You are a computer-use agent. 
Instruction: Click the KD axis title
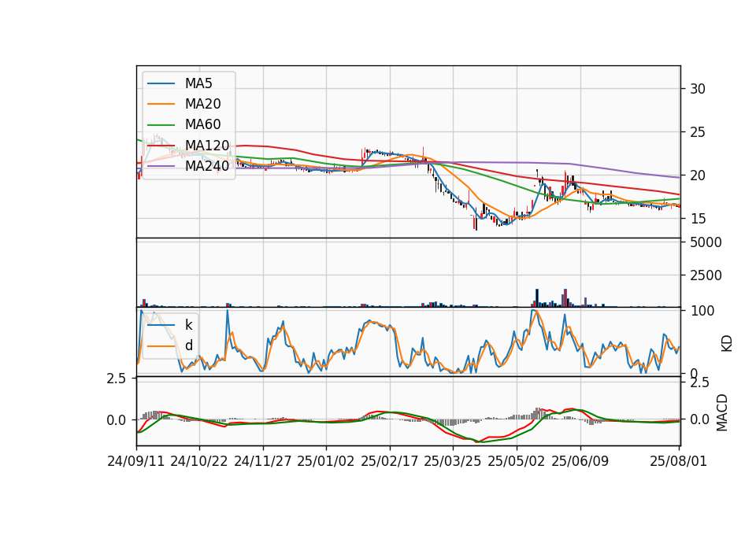coord(727,343)
